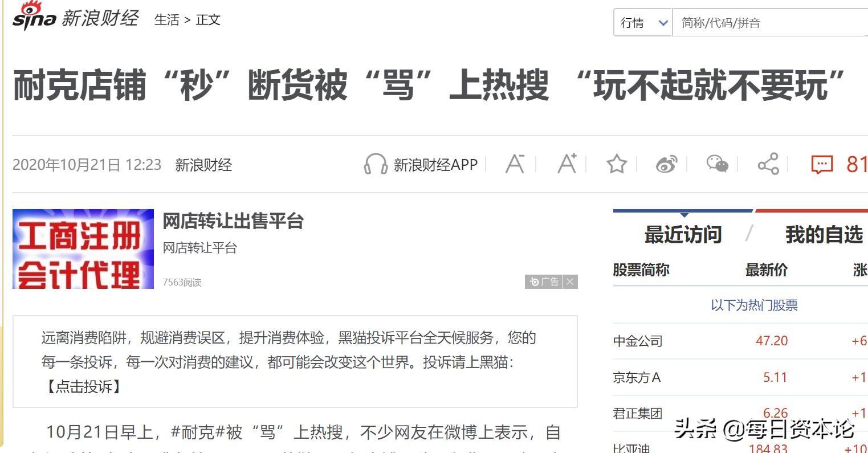868x453 pixels.
Task: Bookmark article with star icon
Action: 617,164
